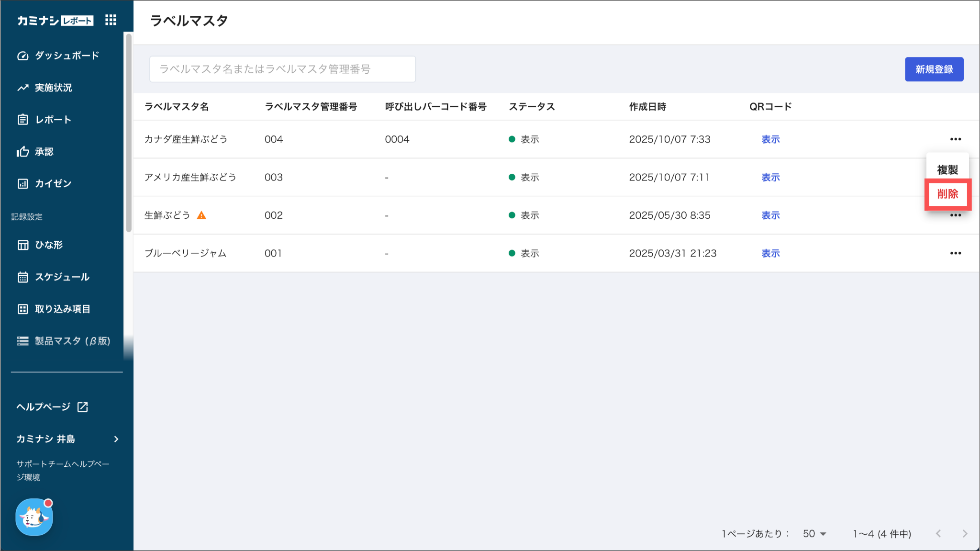Open three-dot menu for カナダ産生鮮ぶどう row

(x=955, y=139)
